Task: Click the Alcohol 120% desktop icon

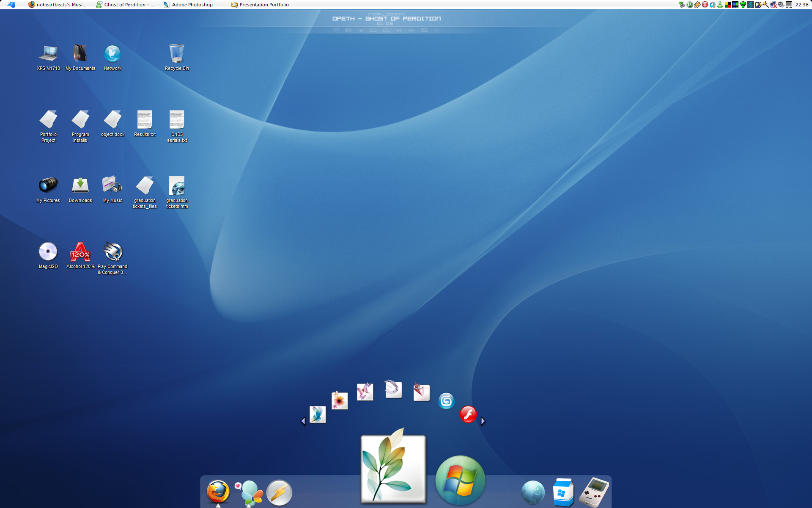Action: [x=80, y=252]
